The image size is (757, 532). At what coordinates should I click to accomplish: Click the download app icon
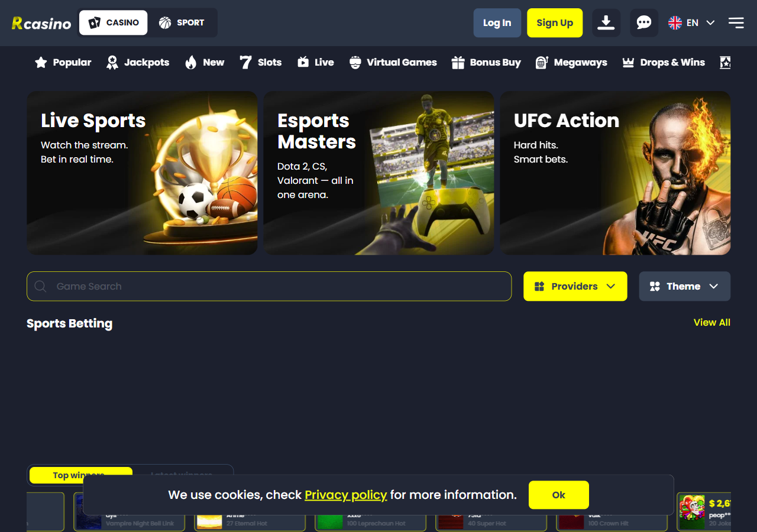606,23
